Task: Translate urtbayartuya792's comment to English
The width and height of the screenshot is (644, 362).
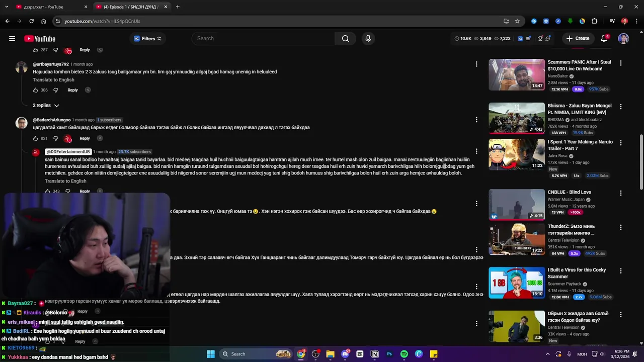Action: (53, 80)
